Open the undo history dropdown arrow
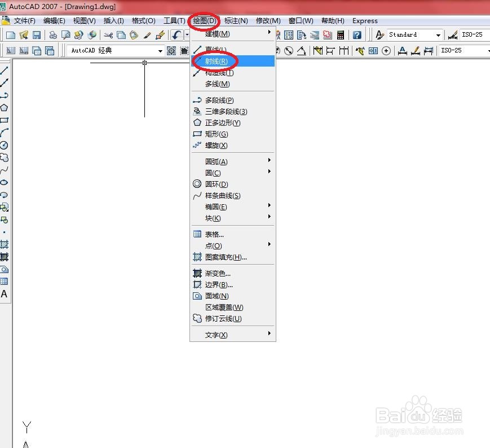This screenshot has width=490, height=448. 187,35
